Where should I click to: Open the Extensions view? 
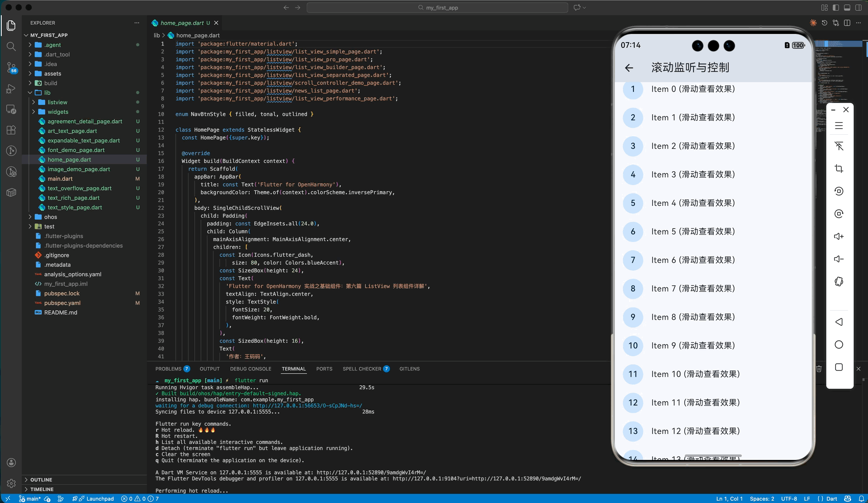click(11, 130)
